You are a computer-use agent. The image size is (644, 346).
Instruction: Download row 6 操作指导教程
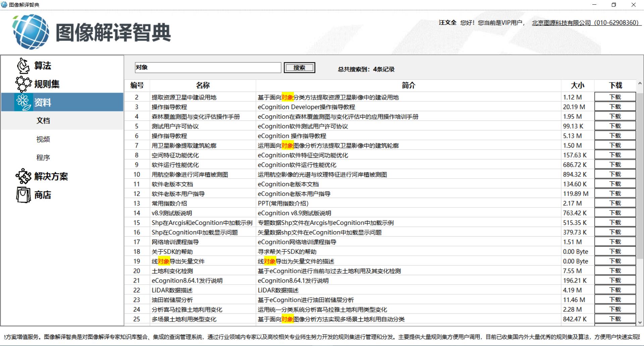615,136
